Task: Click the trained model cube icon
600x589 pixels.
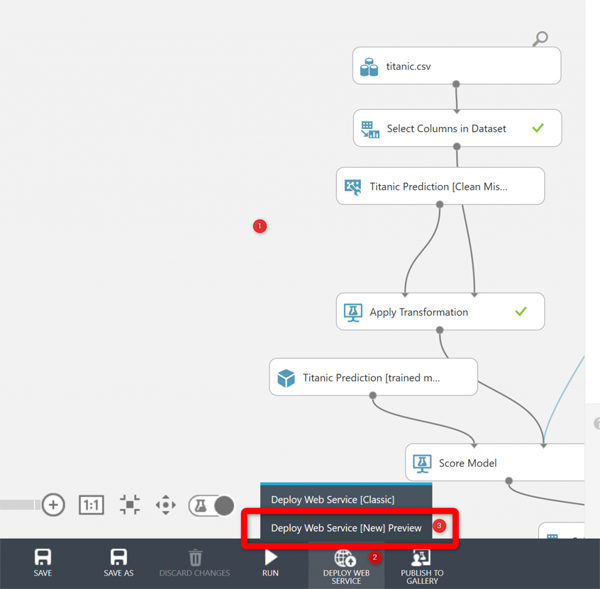Action: (x=286, y=378)
